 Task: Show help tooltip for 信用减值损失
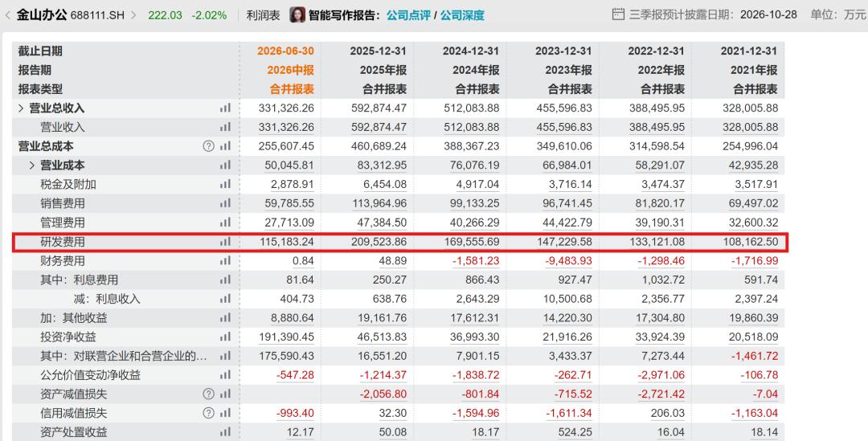point(208,413)
